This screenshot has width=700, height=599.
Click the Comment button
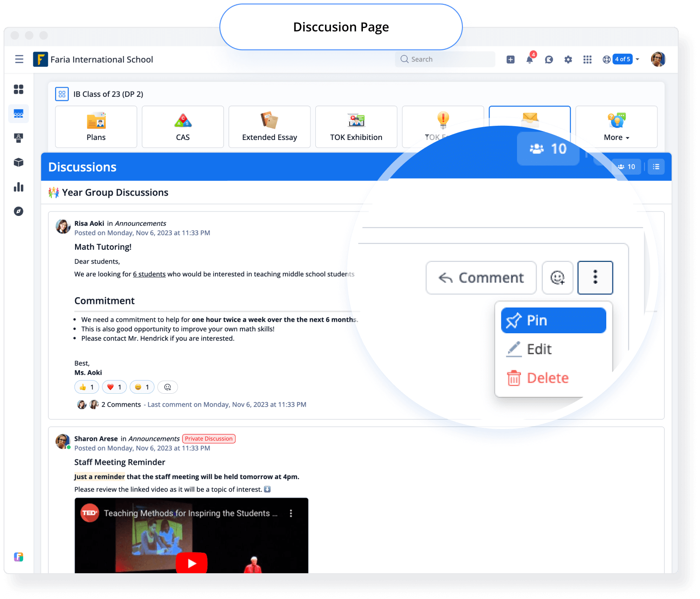pos(481,278)
